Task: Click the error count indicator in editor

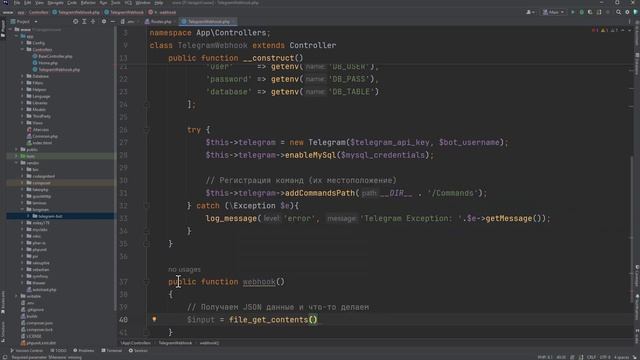Action: pyautogui.click(x=595, y=30)
